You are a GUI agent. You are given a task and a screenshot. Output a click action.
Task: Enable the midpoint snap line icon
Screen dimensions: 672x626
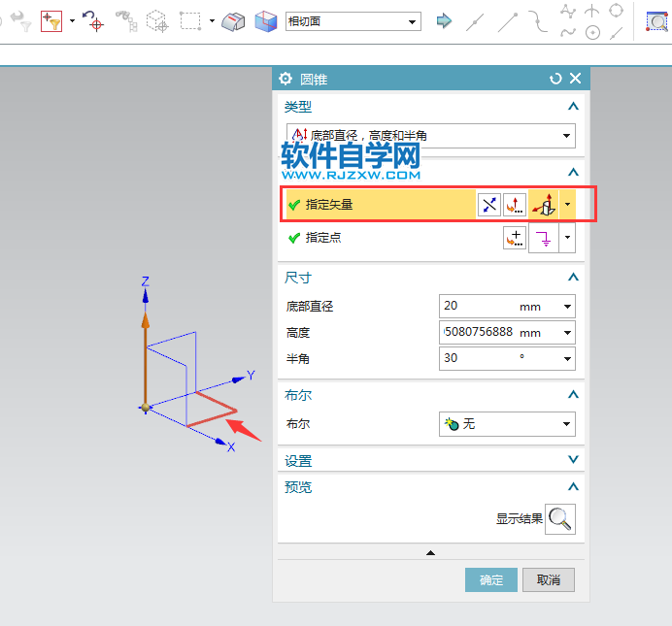(475, 22)
